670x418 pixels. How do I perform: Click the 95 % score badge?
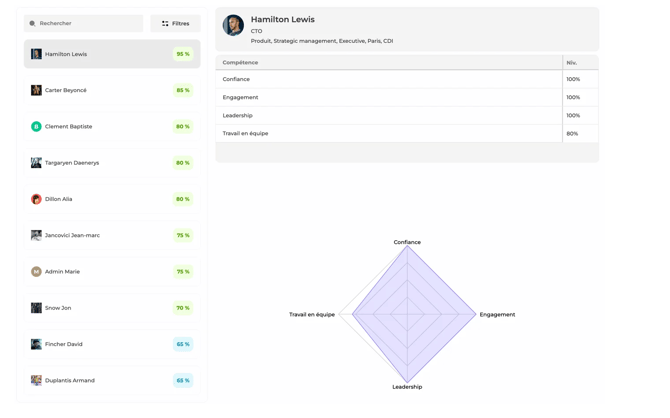pos(182,54)
